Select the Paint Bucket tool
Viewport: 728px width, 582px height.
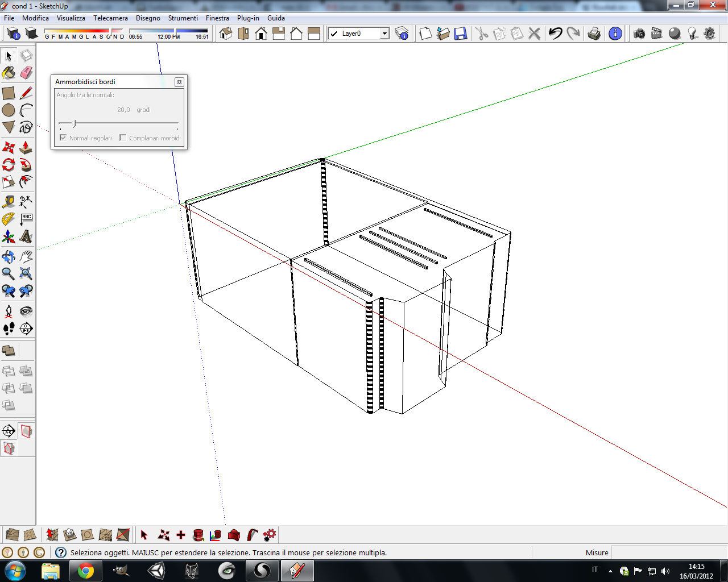(x=9, y=73)
